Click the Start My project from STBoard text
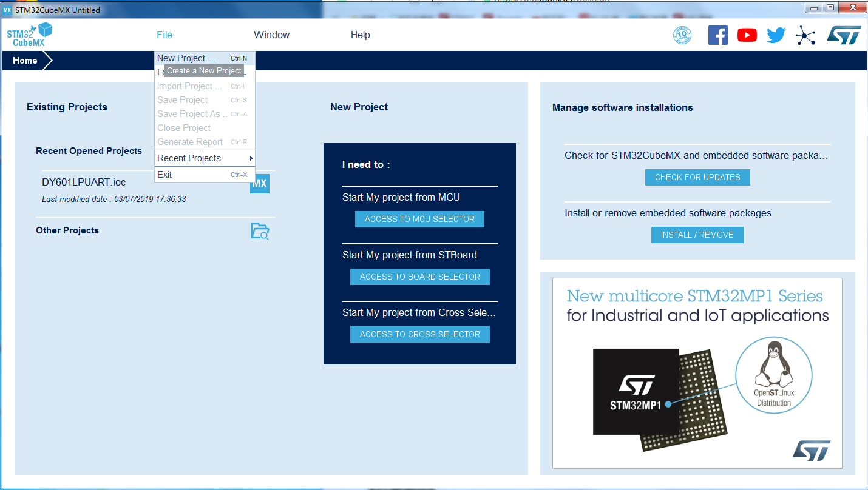This screenshot has height=490, width=868. point(410,255)
